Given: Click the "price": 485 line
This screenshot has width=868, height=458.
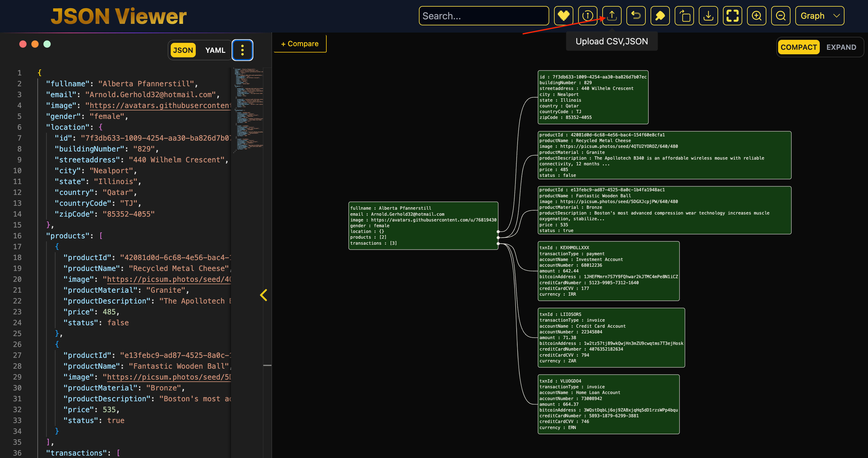Looking at the screenshot, I should 91,312.
